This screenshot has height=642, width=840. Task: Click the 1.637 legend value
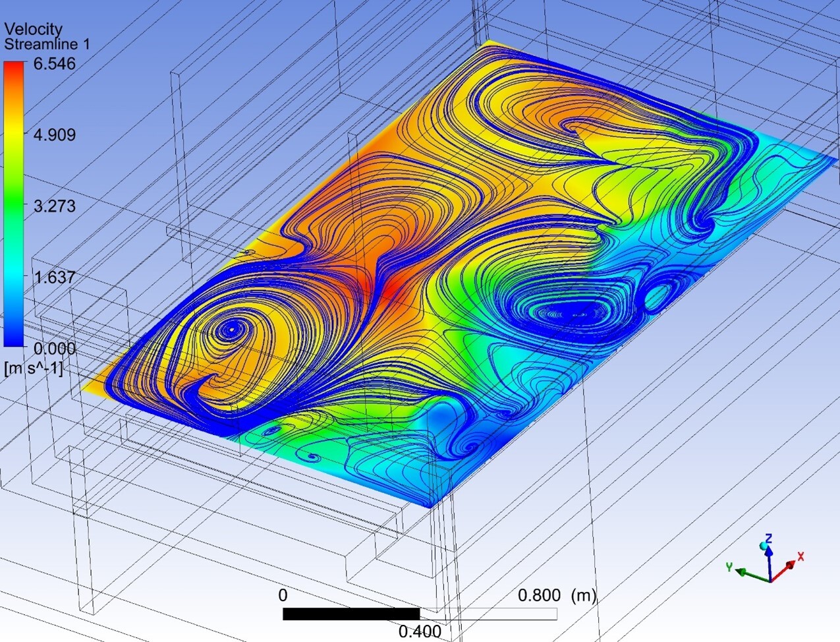tap(55, 277)
